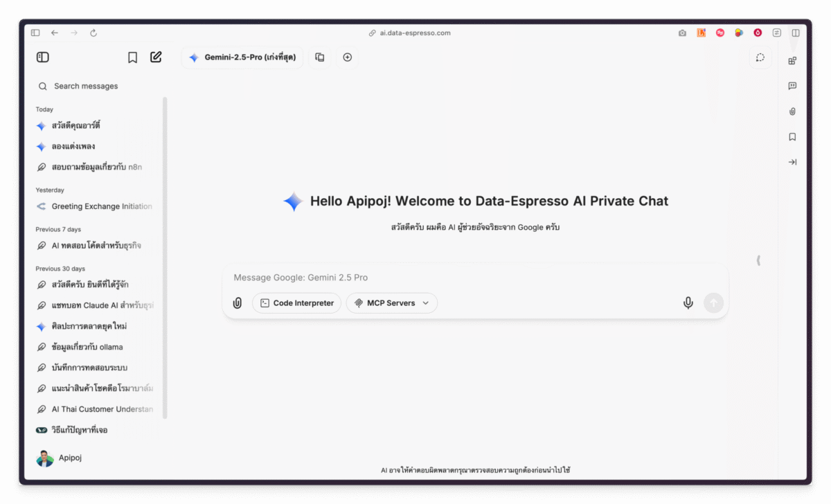This screenshot has width=831, height=504.
Task: Open presets icon next to model selector
Action: point(320,57)
